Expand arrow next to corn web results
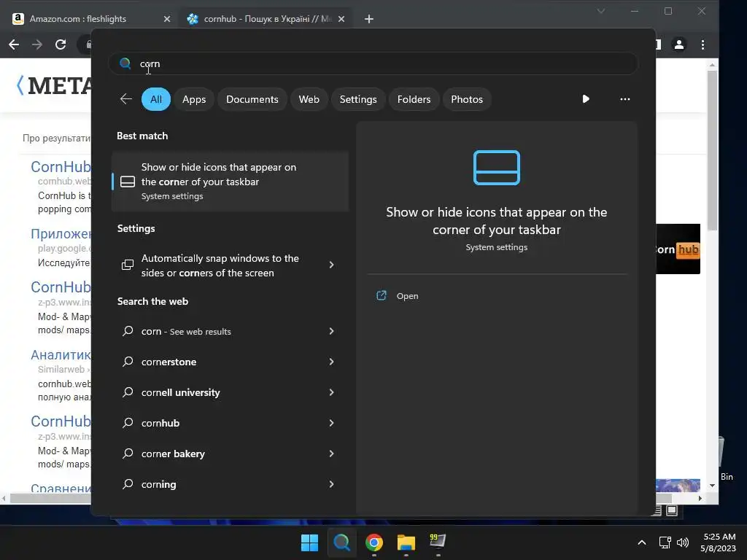The height and width of the screenshot is (560, 747). pos(332,331)
